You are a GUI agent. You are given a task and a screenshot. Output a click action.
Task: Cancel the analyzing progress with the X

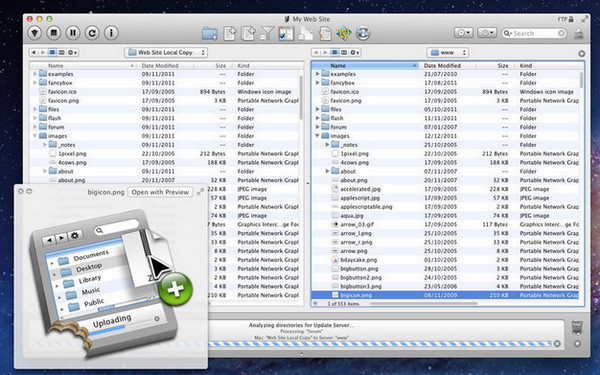[557, 344]
